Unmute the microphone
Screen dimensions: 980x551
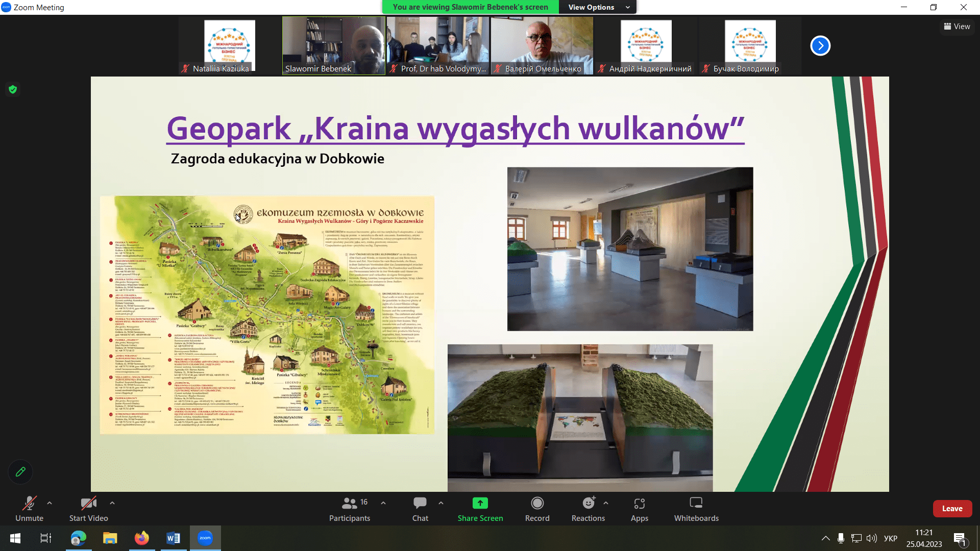pyautogui.click(x=29, y=504)
